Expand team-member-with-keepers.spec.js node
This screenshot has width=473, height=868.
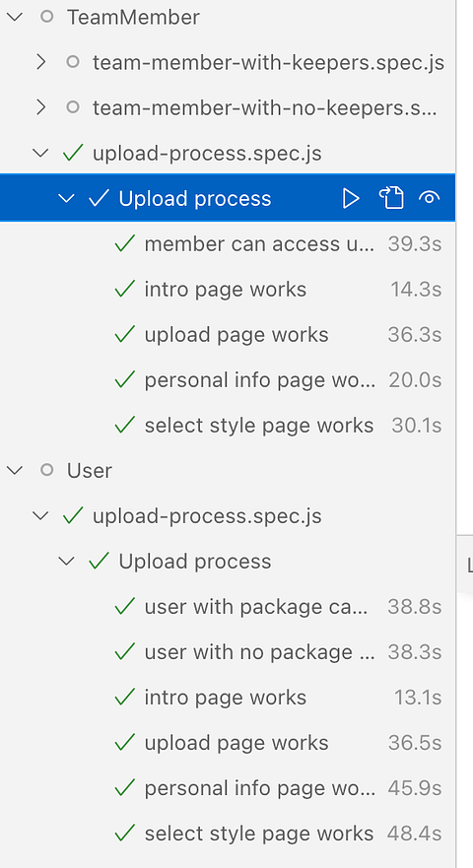[x=40, y=62]
